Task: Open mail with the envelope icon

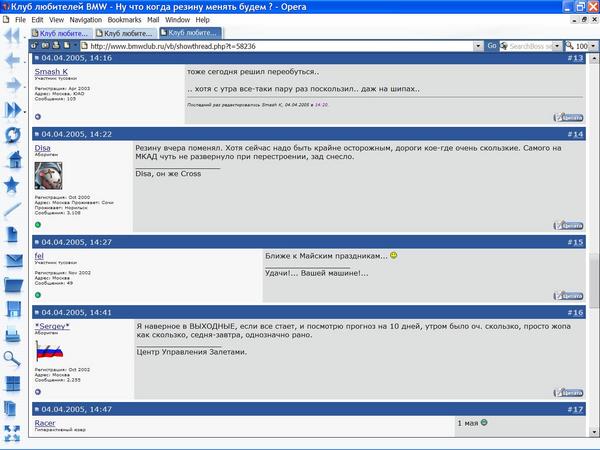Action: coord(14,261)
